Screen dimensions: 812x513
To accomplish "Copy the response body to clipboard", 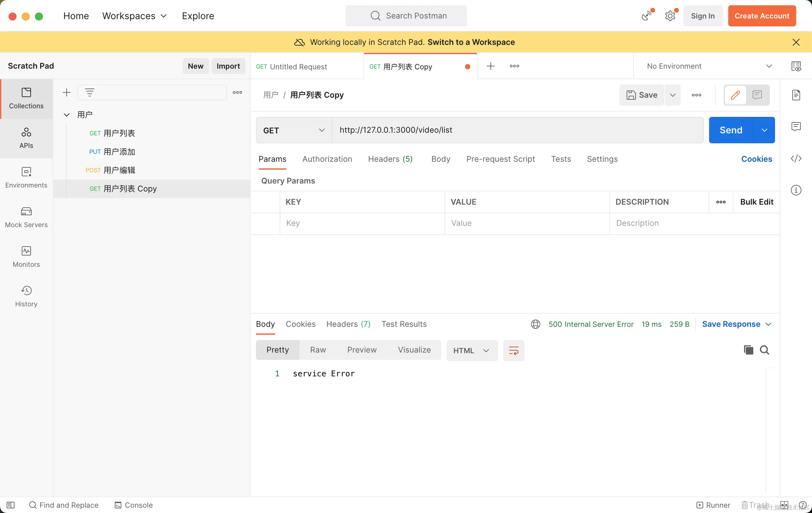I will (x=748, y=350).
